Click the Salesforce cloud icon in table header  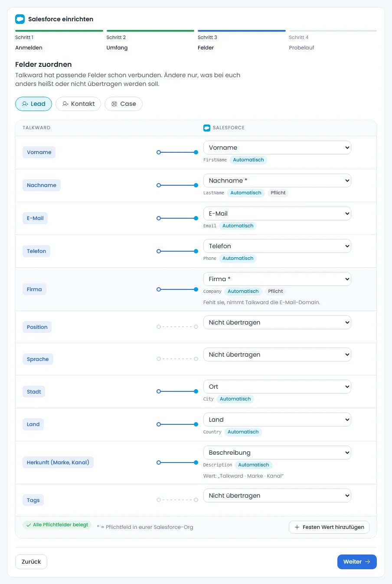point(207,128)
